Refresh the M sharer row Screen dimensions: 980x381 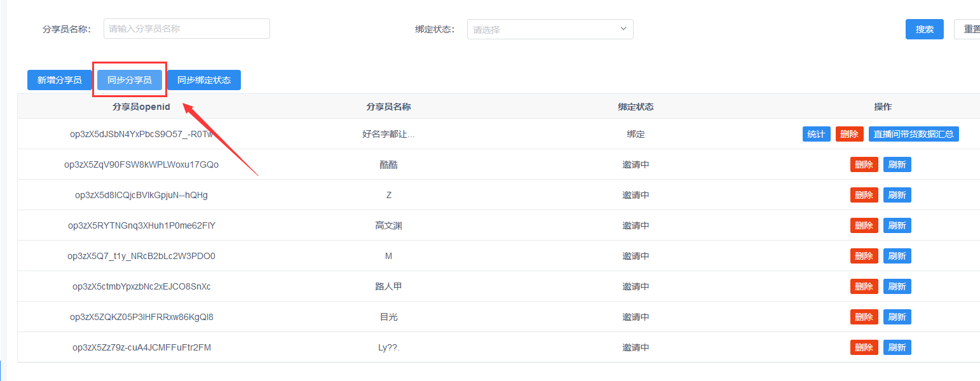tap(897, 256)
